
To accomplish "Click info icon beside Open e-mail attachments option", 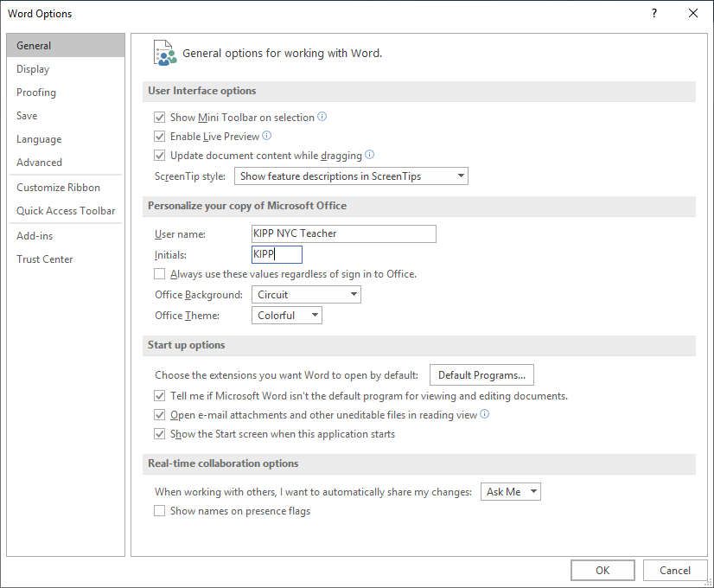I will [485, 414].
